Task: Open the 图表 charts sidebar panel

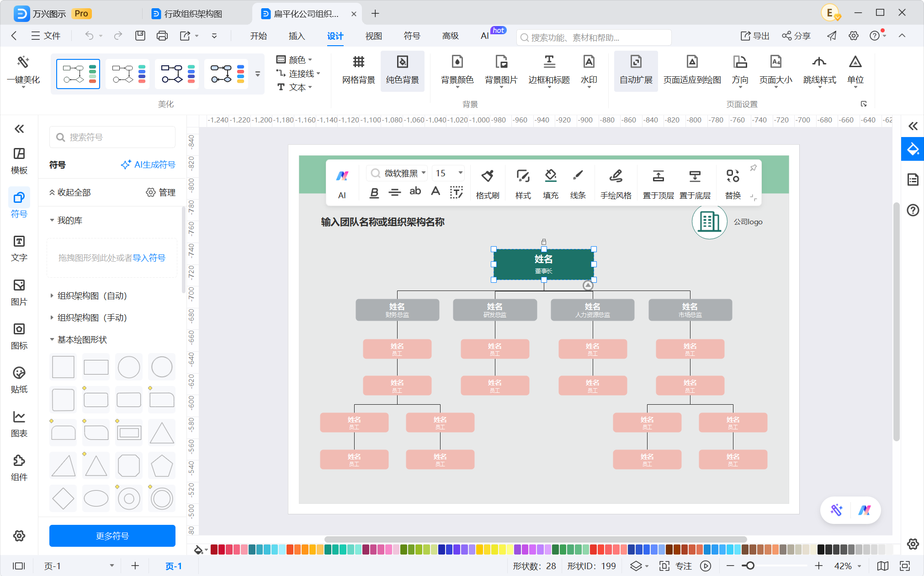Action: click(19, 424)
